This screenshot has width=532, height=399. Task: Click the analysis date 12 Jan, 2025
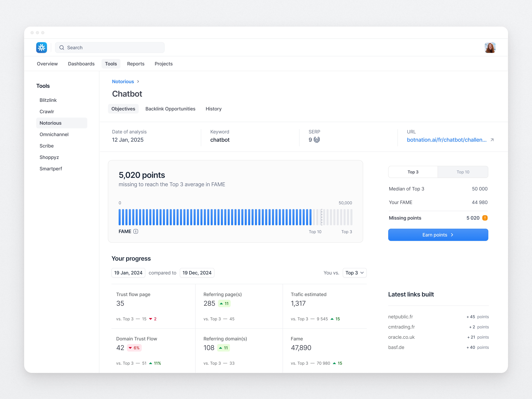pos(128,140)
